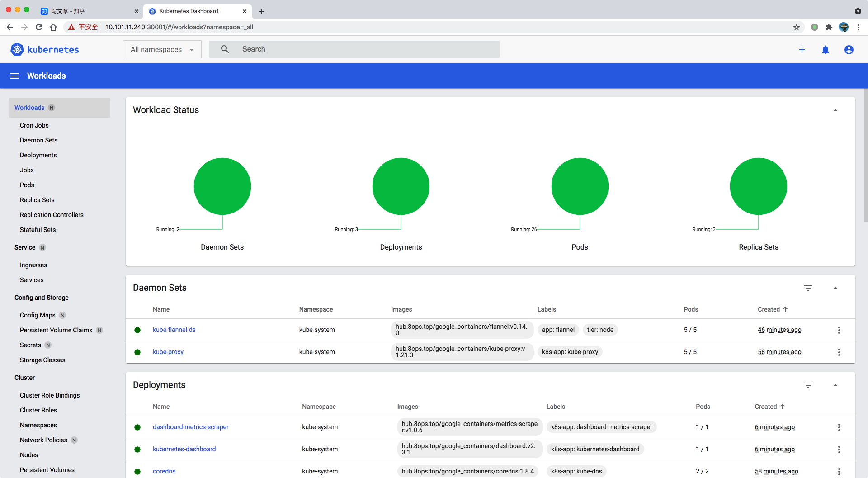Click the Pods green status circle
The height and width of the screenshot is (478, 868).
580,186
